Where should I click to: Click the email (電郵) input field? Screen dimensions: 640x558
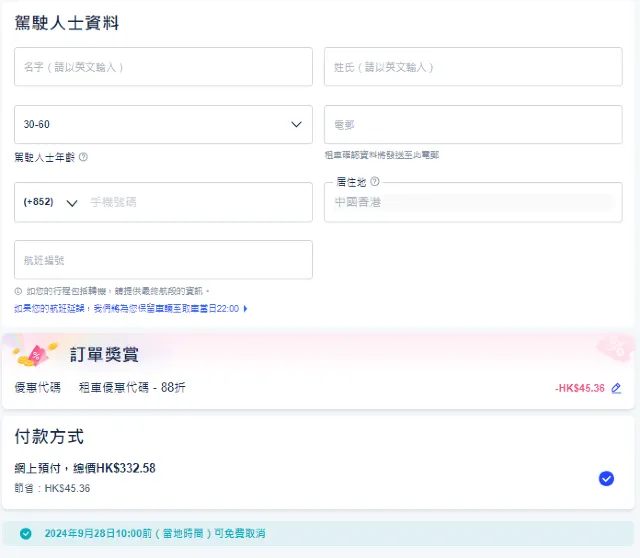[473, 124]
